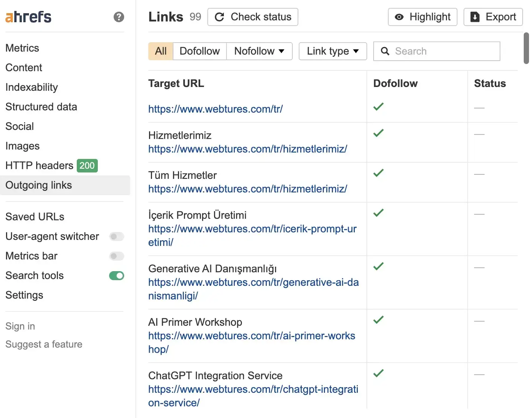Click the eye icon on Highlight button
This screenshot has width=532, height=418.
[399, 17]
